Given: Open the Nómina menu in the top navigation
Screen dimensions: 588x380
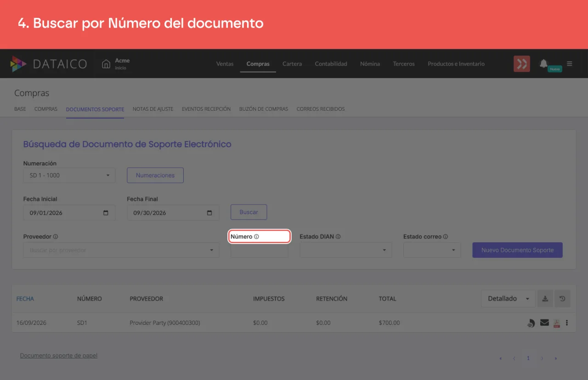Looking at the screenshot, I should [x=370, y=64].
